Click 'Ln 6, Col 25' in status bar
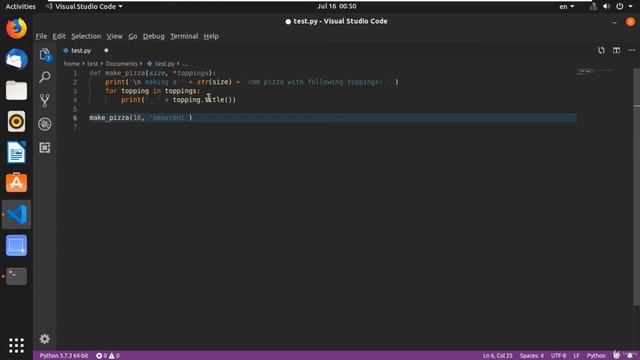The width and height of the screenshot is (640, 360). pyautogui.click(x=498, y=356)
